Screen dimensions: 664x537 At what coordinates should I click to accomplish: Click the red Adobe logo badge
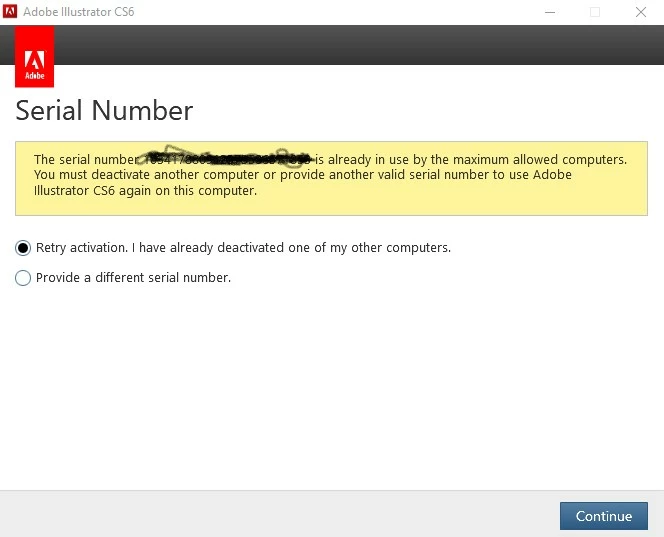click(x=34, y=57)
